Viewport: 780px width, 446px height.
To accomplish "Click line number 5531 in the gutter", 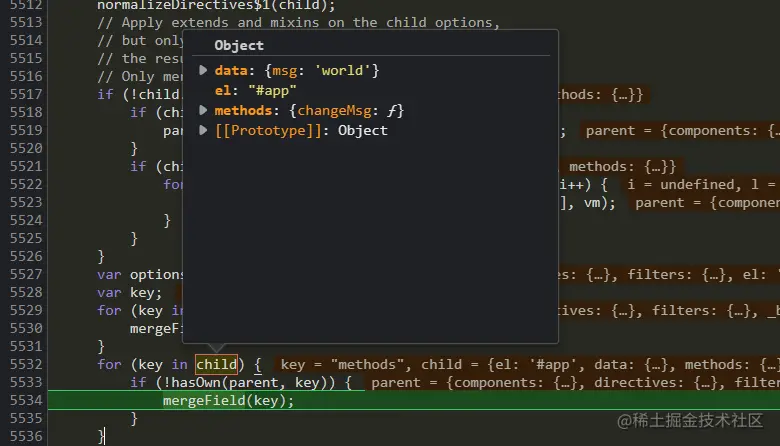I will click(26, 346).
